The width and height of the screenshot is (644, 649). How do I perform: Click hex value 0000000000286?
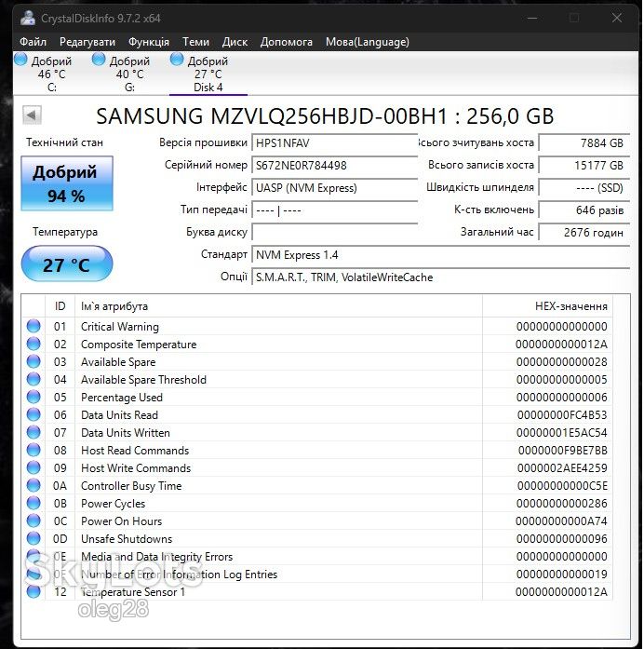tap(562, 504)
